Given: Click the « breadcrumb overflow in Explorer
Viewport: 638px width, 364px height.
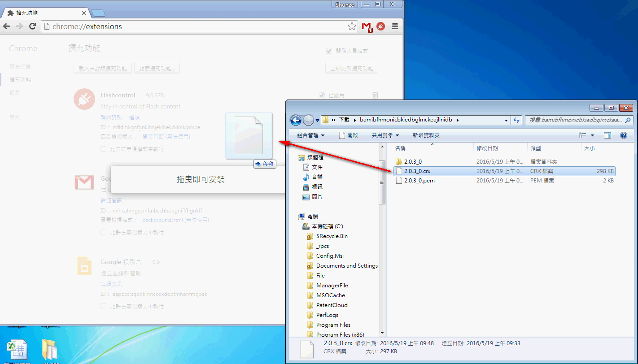Looking at the screenshot, I should [334, 120].
